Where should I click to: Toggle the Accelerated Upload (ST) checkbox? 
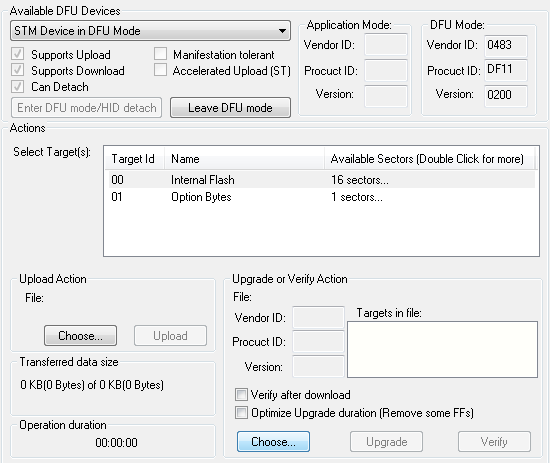pos(160,70)
